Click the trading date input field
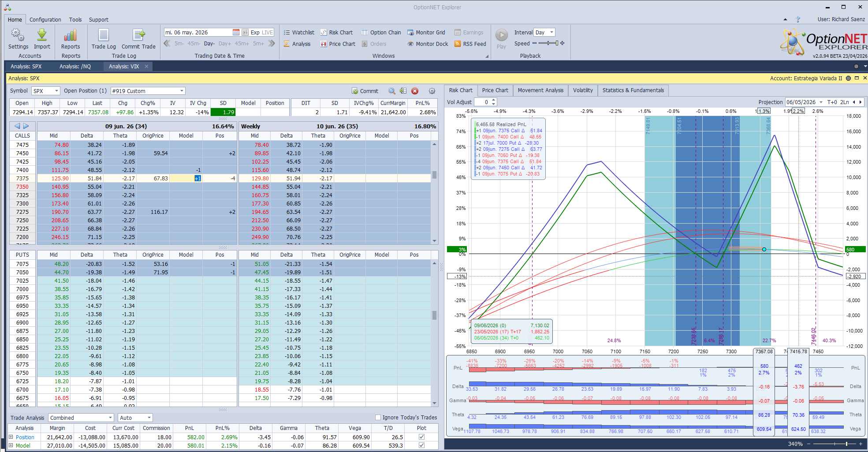This screenshot has width=868, height=452. click(x=198, y=32)
